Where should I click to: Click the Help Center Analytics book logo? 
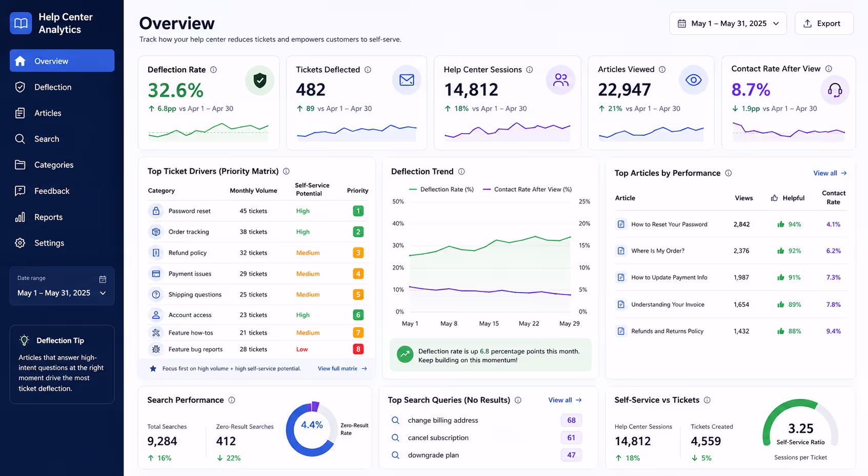click(21, 23)
